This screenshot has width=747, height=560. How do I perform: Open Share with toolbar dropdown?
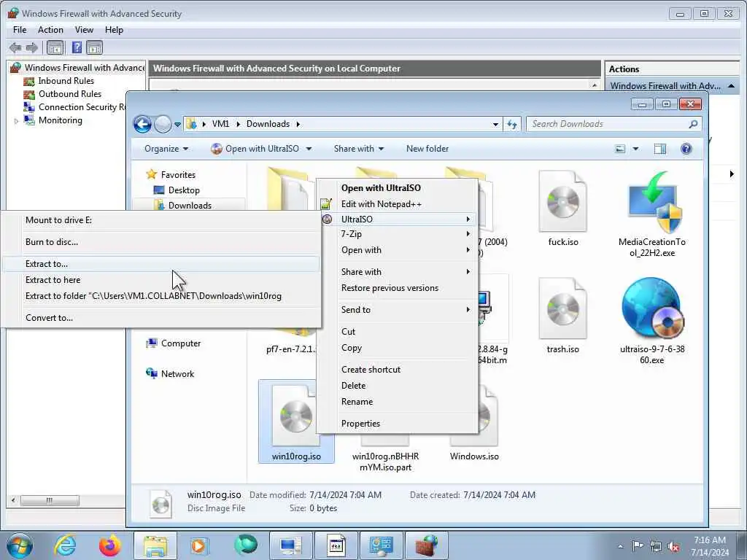coord(359,149)
